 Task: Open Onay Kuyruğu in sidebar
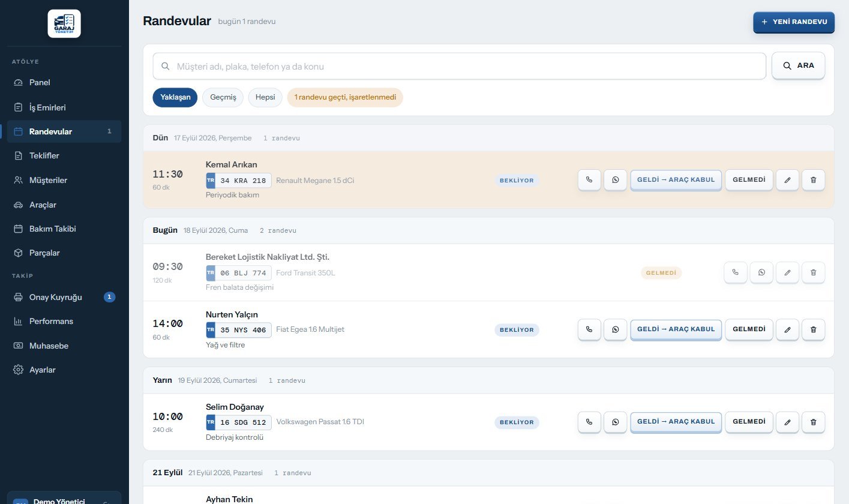point(64,297)
